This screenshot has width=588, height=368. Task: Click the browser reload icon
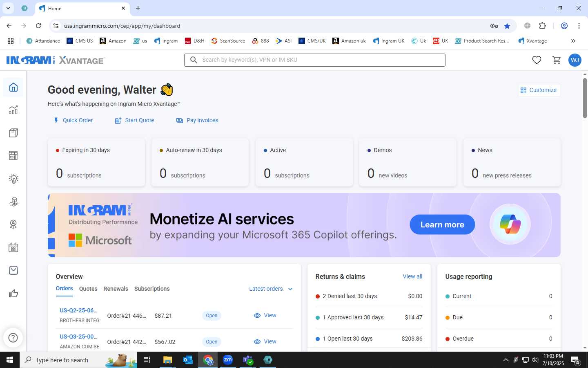[x=38, y=26]
